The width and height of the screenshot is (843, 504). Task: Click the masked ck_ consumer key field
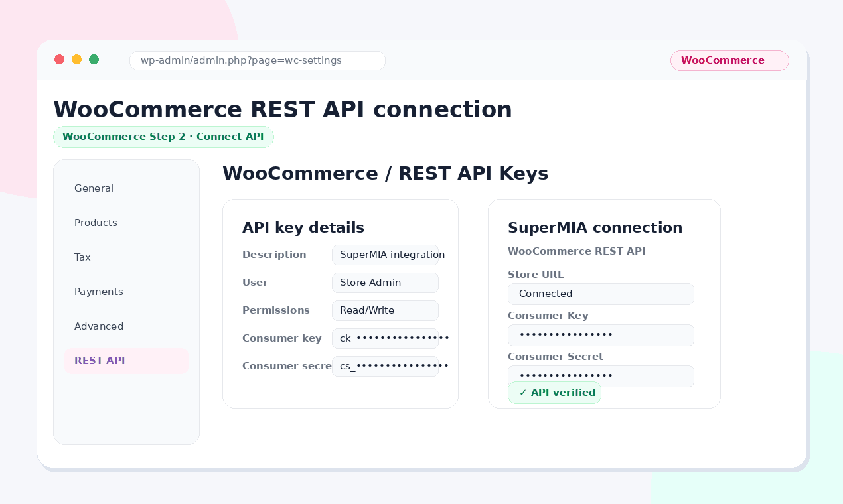coord(385,338)
